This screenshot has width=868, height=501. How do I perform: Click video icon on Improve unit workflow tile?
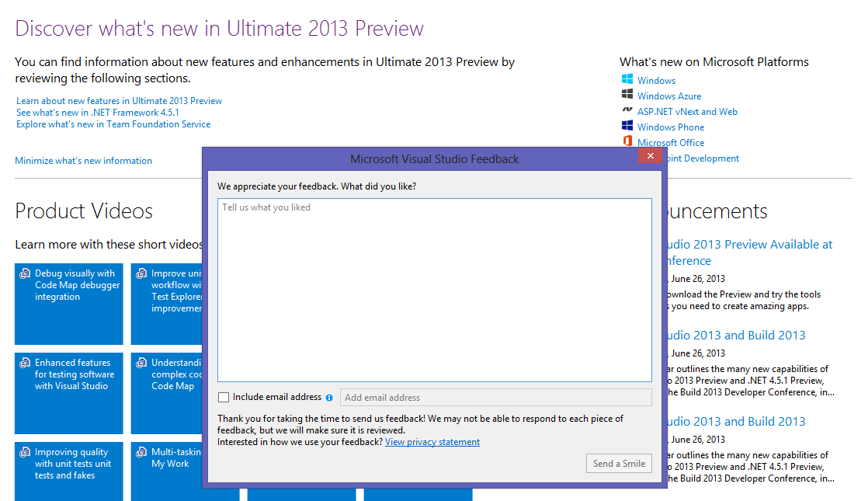click(142, 273)
